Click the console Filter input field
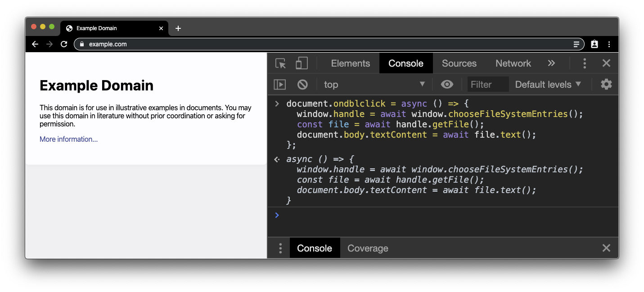The width and height of the screenshot is (644, 292). [x=488, y=84]
